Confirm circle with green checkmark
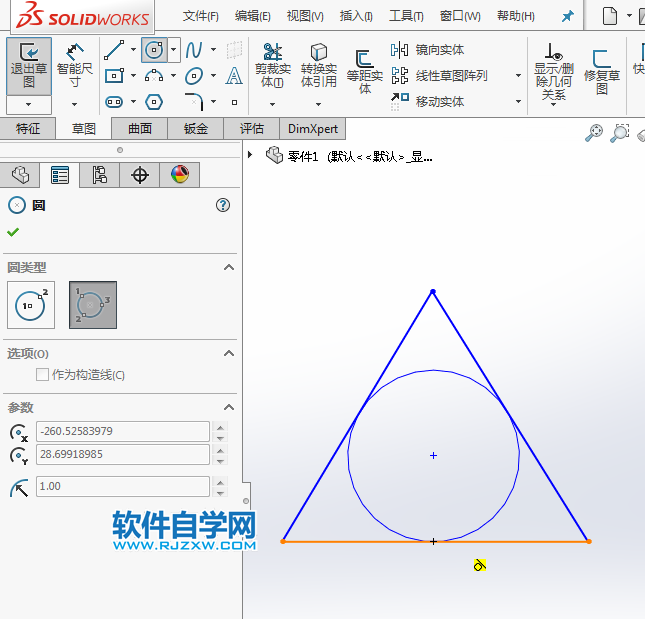Image resolution: width=645 pixels, height=619 pixels. pyautogui.click(x=13, y=232)
